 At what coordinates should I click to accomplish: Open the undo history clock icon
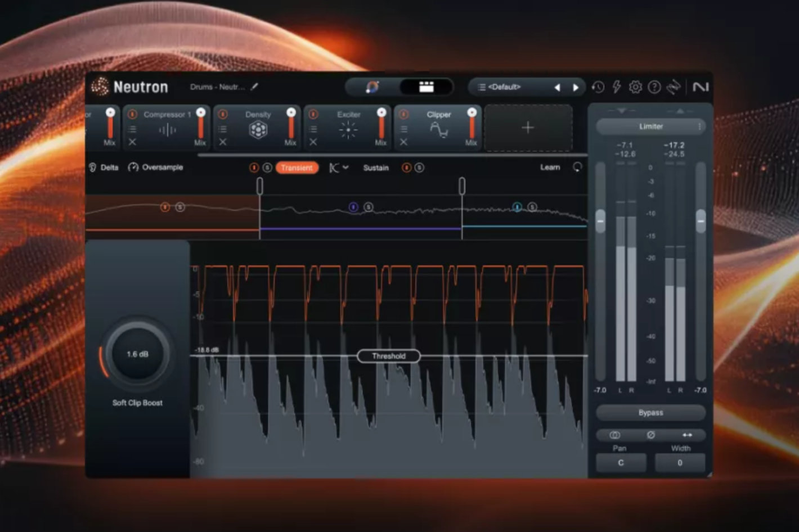click(x=598, y=87)
